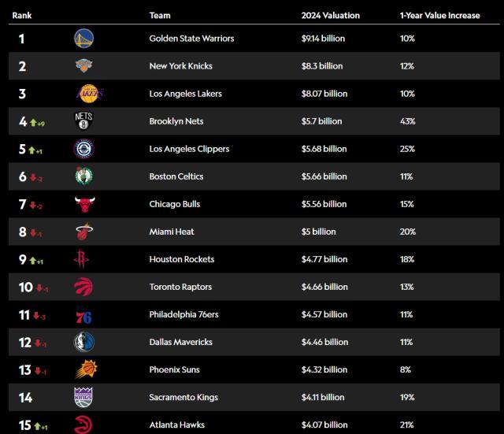Sort by 2024 Valuation column header

point(330,15)
